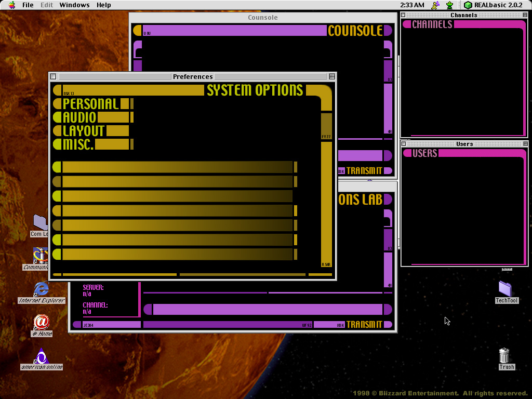532x399 pixels.
Task: Open the REALbasic 2.0.2 application menu
Action: click(x=493, y=5)
